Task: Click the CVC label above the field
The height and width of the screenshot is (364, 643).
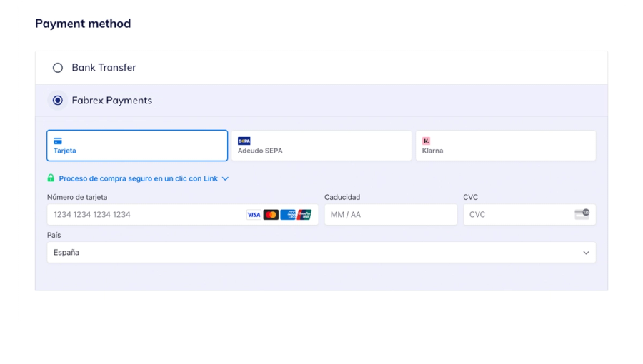Action: click(x=470, y=197)
